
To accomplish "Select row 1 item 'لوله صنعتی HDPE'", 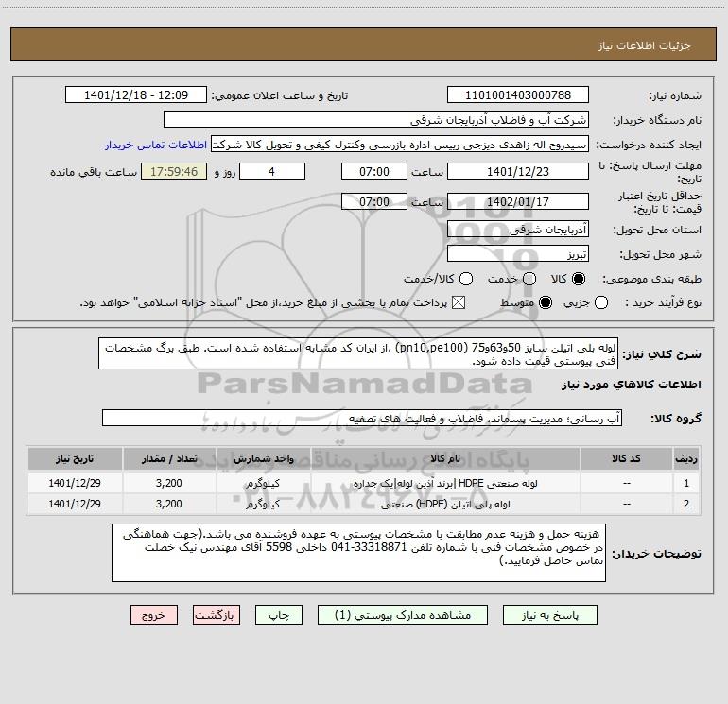I will (445, 483).
